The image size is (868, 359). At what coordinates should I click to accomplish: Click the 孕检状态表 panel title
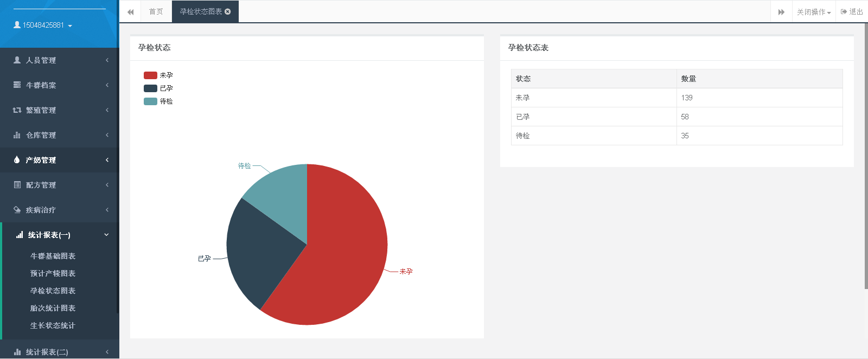click(528, 48)
